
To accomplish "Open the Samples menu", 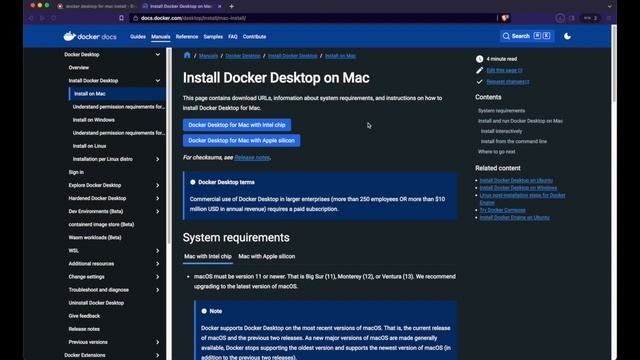I will coord(213,37).
